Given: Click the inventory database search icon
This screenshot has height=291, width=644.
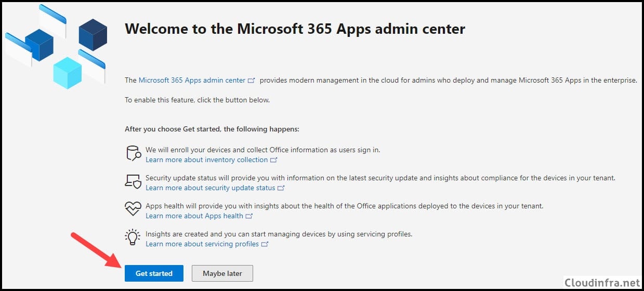Looking at the screenshot, I should (x=133, y=153).
